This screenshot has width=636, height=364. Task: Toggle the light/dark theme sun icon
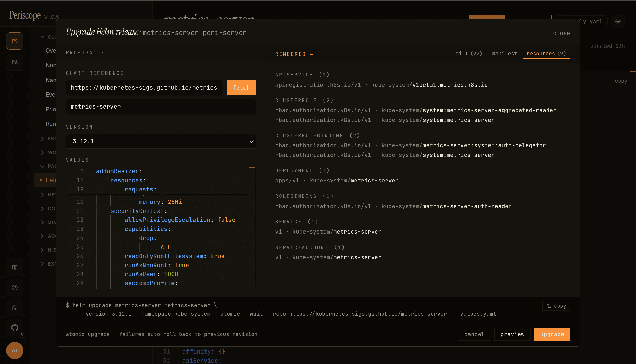point(618,22)
